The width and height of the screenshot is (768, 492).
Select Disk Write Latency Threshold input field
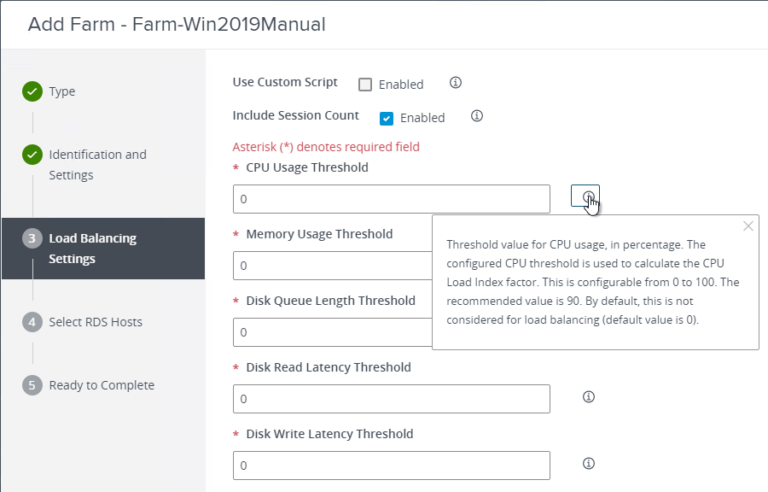tap(391, 465)
